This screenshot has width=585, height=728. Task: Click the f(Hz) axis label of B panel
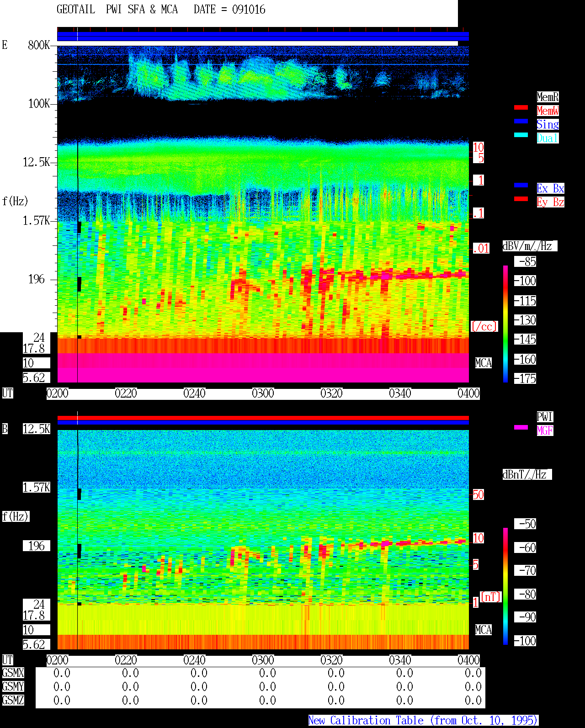[16, 516]
